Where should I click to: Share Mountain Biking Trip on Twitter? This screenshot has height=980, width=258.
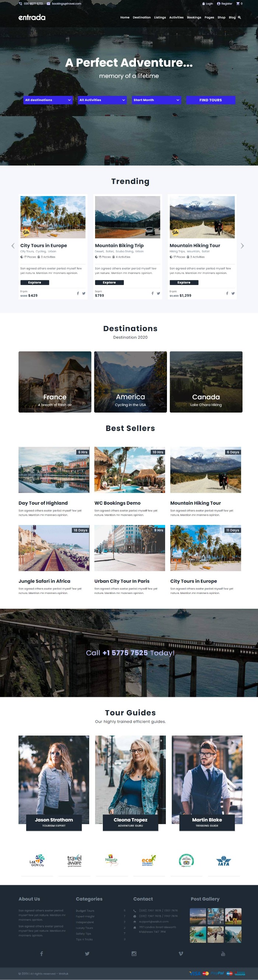[x=158, y=293]
